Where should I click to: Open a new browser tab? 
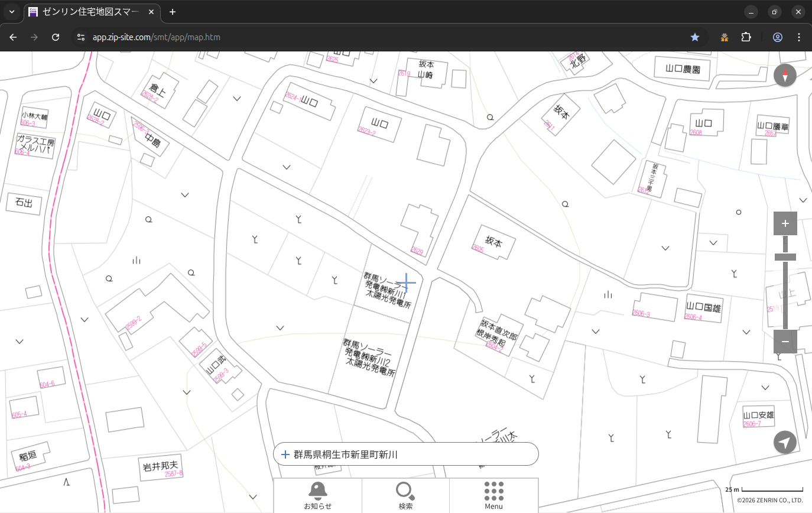173,12
